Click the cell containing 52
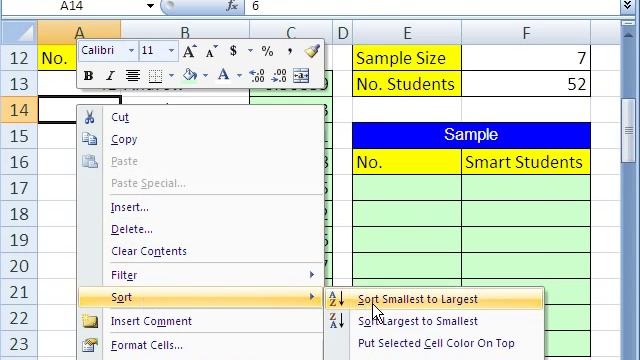 [526, 84]
